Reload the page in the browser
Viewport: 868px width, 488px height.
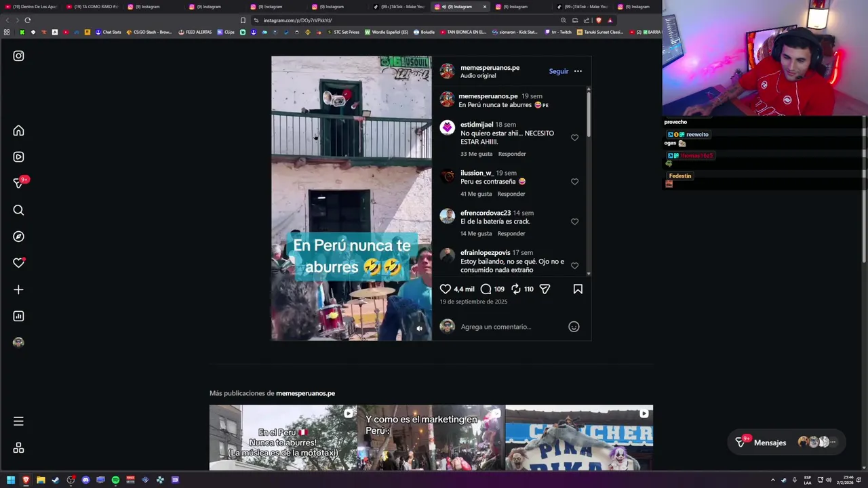coord(27,20)
